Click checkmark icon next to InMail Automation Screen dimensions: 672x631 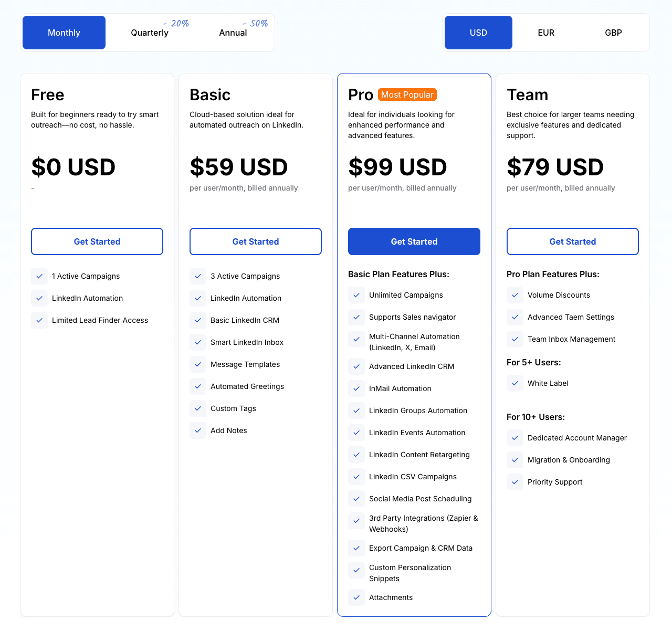click(356, 388)
